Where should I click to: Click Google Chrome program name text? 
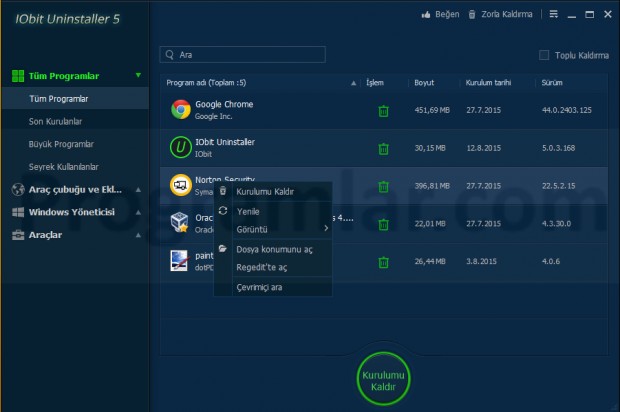(x=224, y=104)
